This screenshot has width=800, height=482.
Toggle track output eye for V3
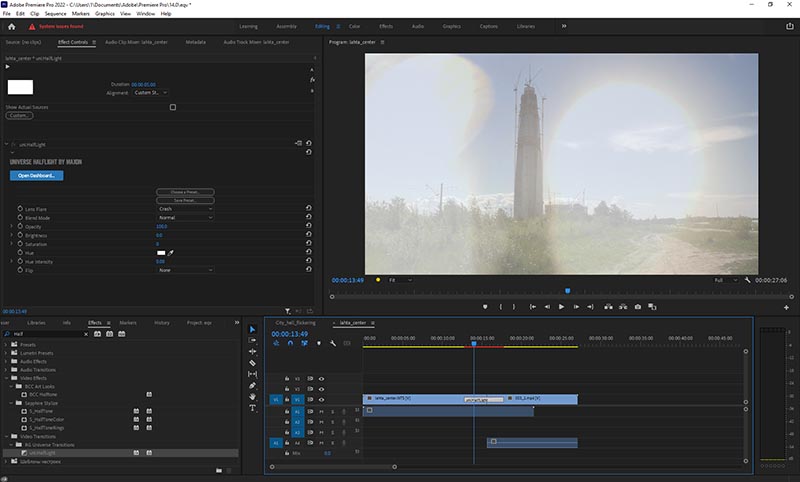[x=321, y=379]
